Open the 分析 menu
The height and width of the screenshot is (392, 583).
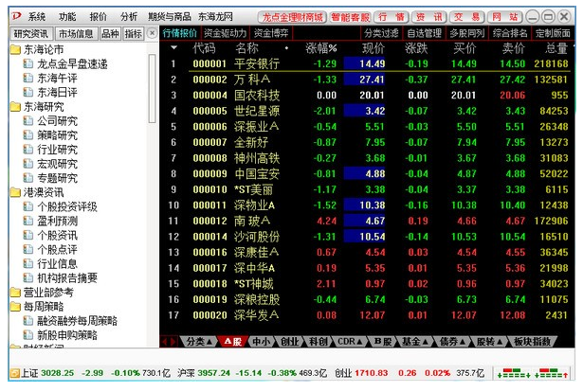click(x=129, y=17)
